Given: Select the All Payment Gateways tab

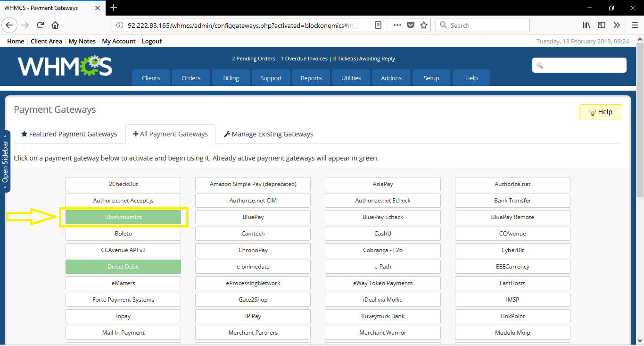Looking at the screenshot, I should tap(170, 134).
